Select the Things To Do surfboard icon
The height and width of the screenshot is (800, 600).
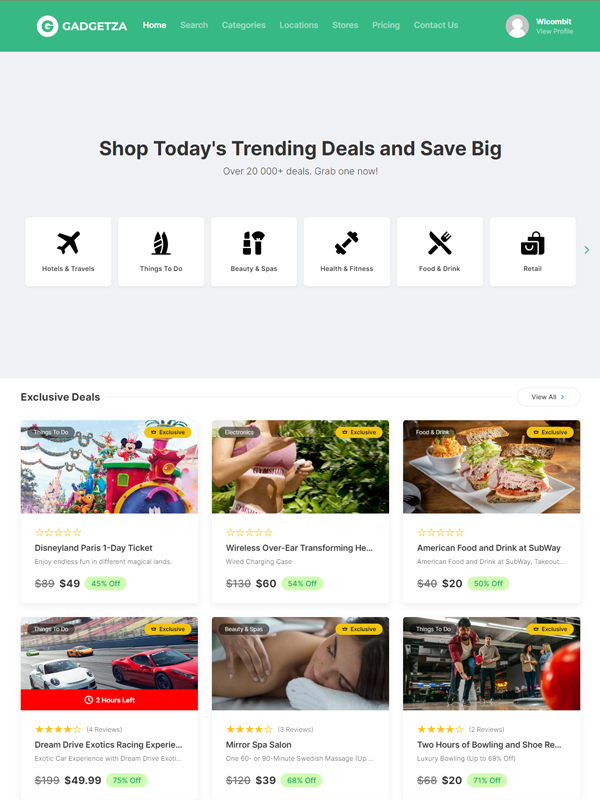[161, 243]
